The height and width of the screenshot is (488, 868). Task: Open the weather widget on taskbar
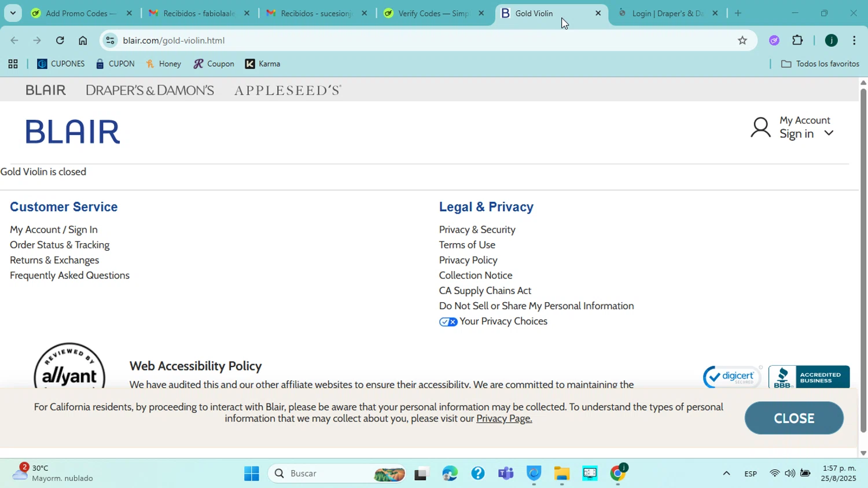(x=53, y=473)
